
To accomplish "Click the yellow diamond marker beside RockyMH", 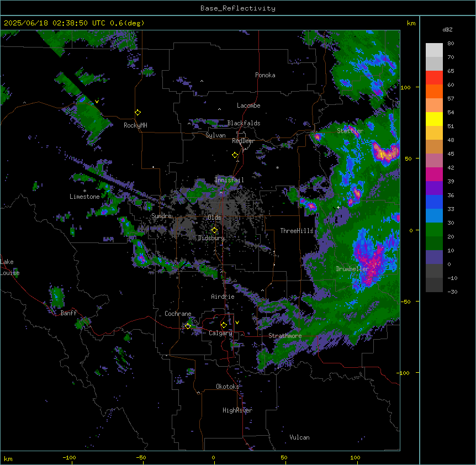I will [x=138, y=113].
